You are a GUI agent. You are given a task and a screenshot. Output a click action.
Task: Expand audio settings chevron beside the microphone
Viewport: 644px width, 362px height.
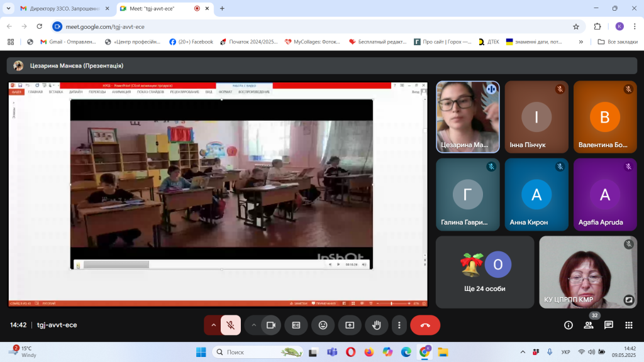click(214, 325)
